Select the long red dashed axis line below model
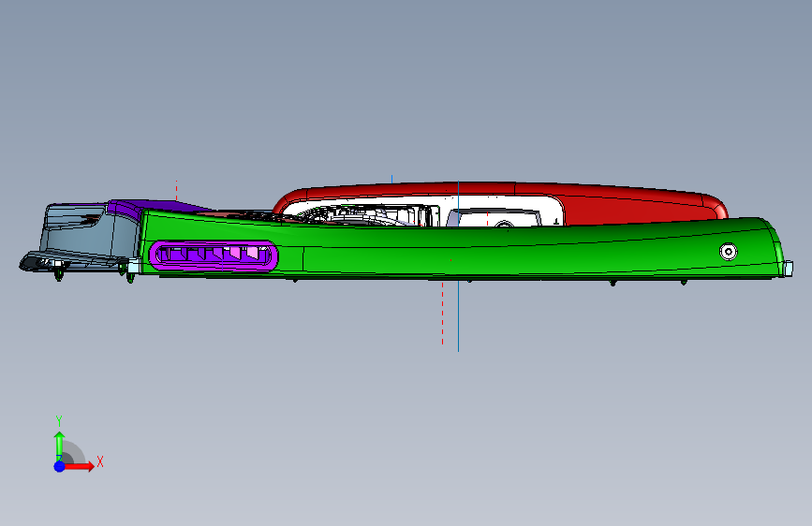 (442, 314)
